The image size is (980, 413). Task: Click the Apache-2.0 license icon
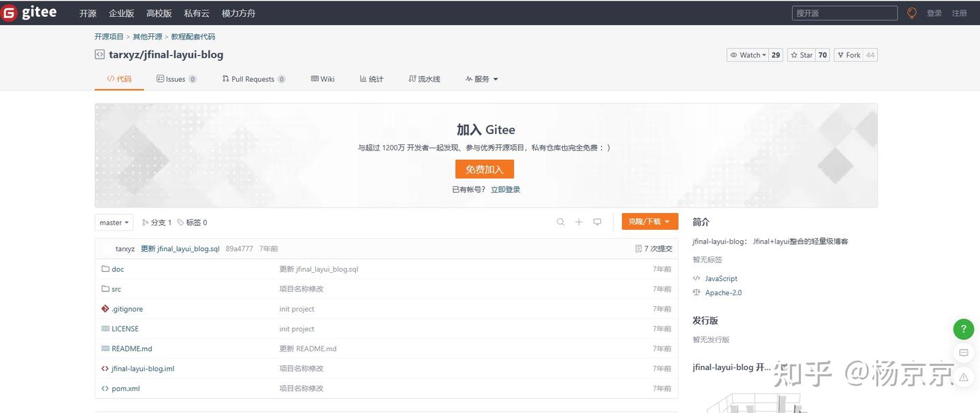tap(696, 291)
